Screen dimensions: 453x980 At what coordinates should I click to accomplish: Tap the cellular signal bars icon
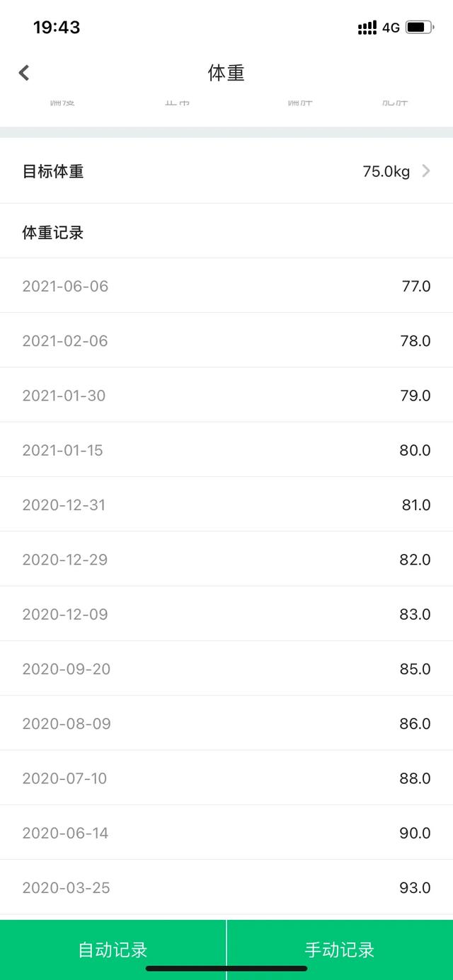coord(367,28)
